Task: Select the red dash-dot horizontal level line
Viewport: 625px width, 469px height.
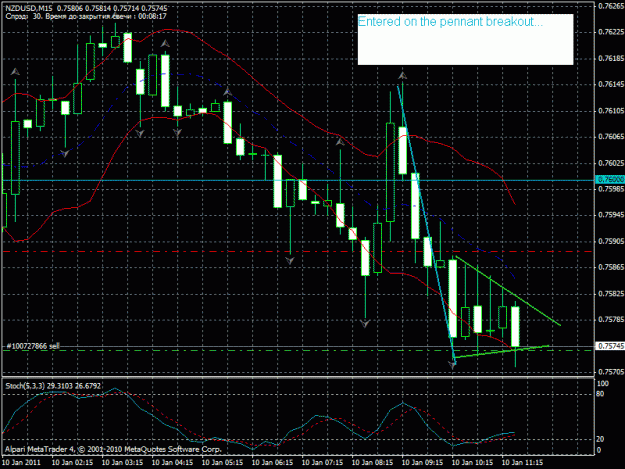Action: click(x=298, y=251)
